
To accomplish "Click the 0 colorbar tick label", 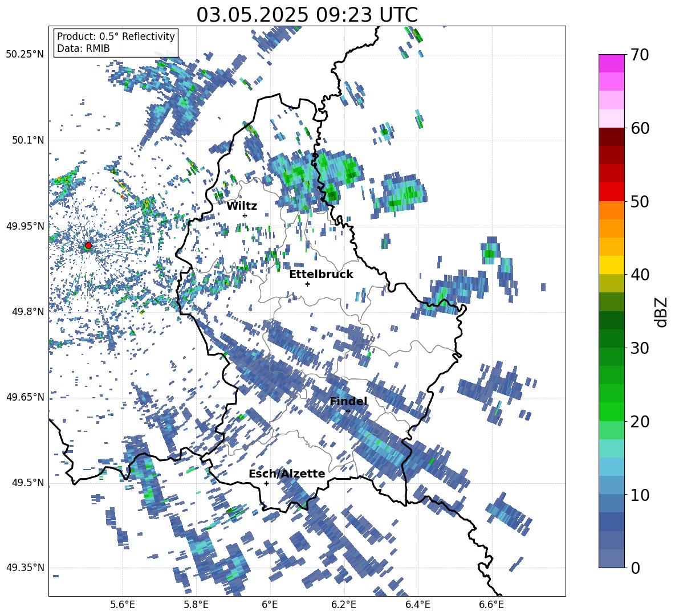I will tap(635, 568).
